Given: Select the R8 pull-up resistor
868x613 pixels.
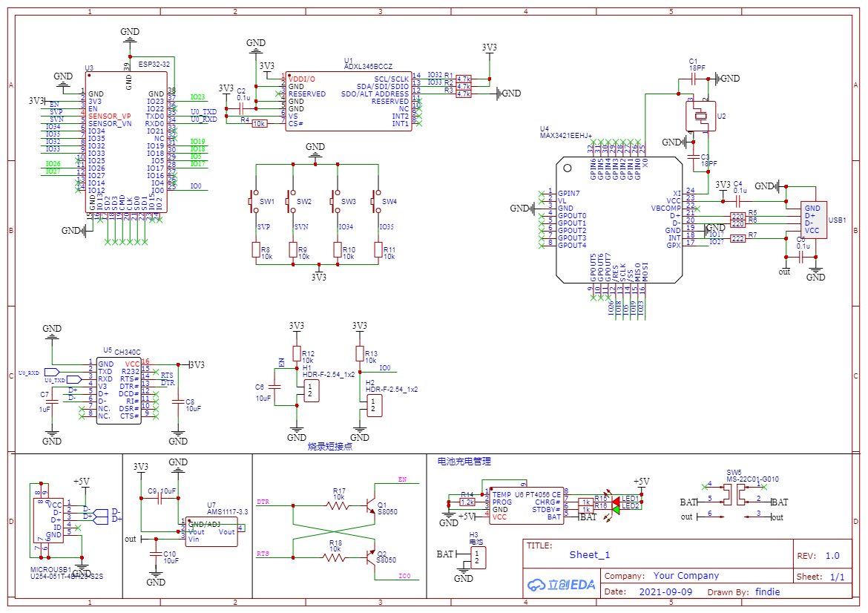Looking at the screenshot, I should 256,250.
